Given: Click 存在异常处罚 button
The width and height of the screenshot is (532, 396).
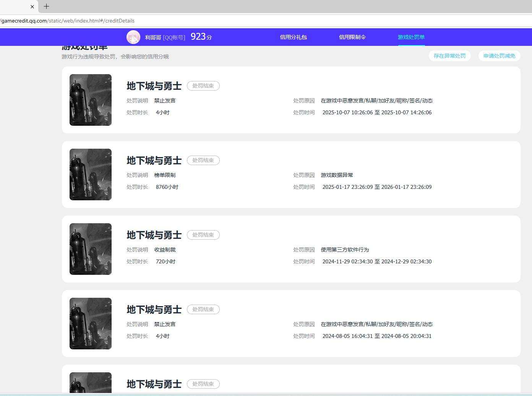Looking at the screenshot, I should [449, 56].
